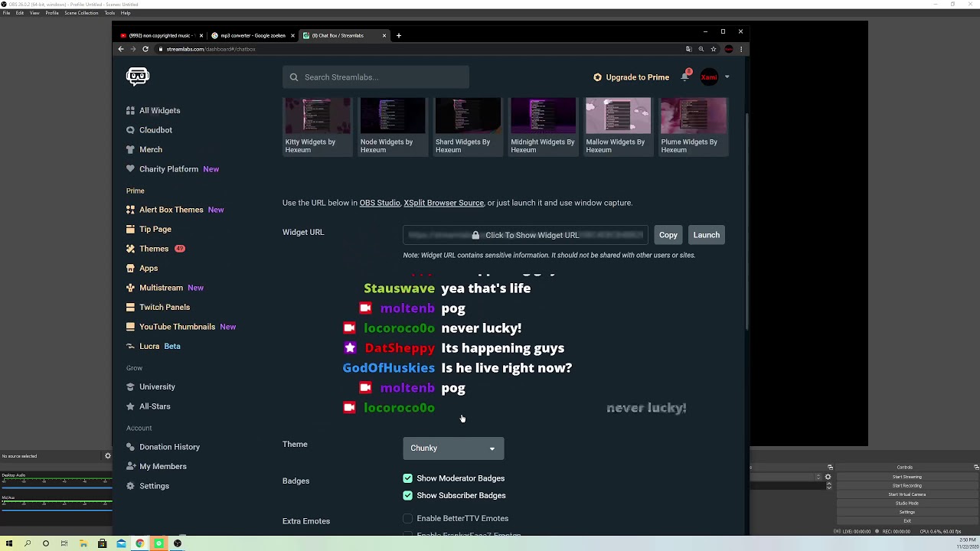
Task: Click the Search Streamlabs input field
Action: tap(376, 77)
